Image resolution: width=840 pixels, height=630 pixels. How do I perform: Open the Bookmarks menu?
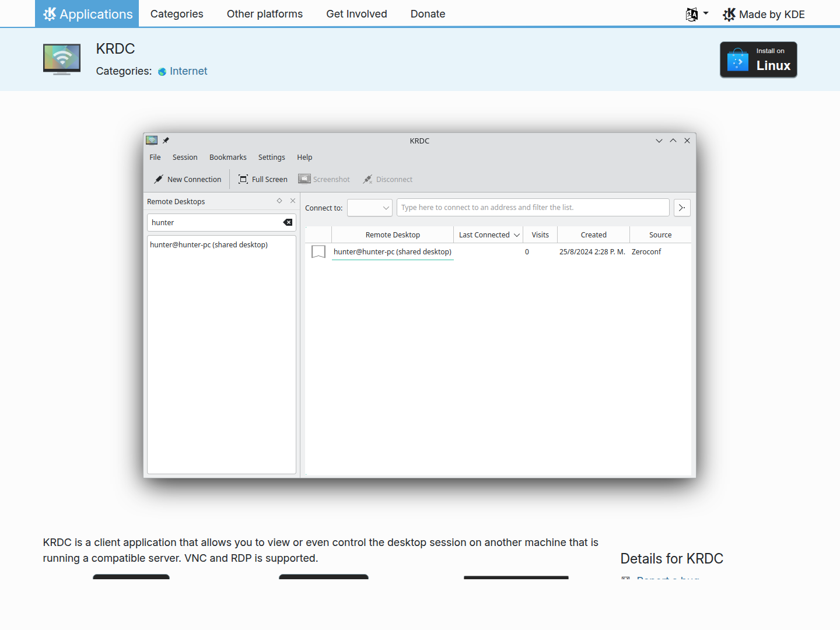[228, 157]
